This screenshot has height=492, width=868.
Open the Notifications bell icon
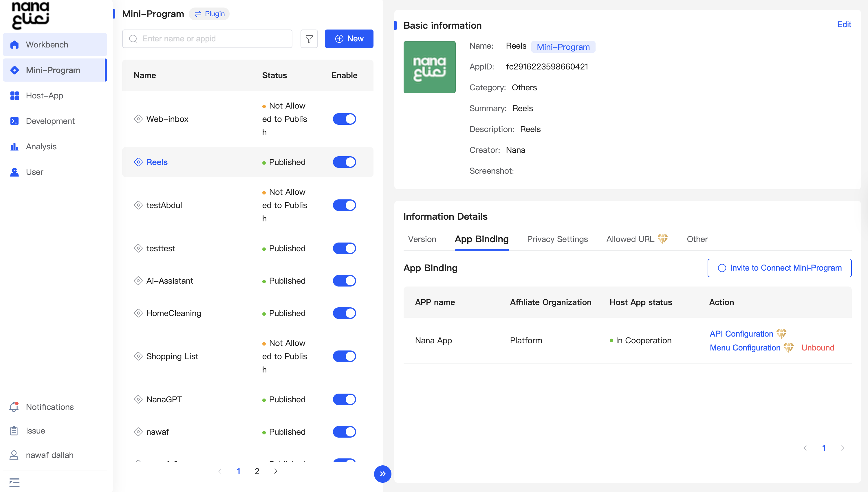click(14, 407)
